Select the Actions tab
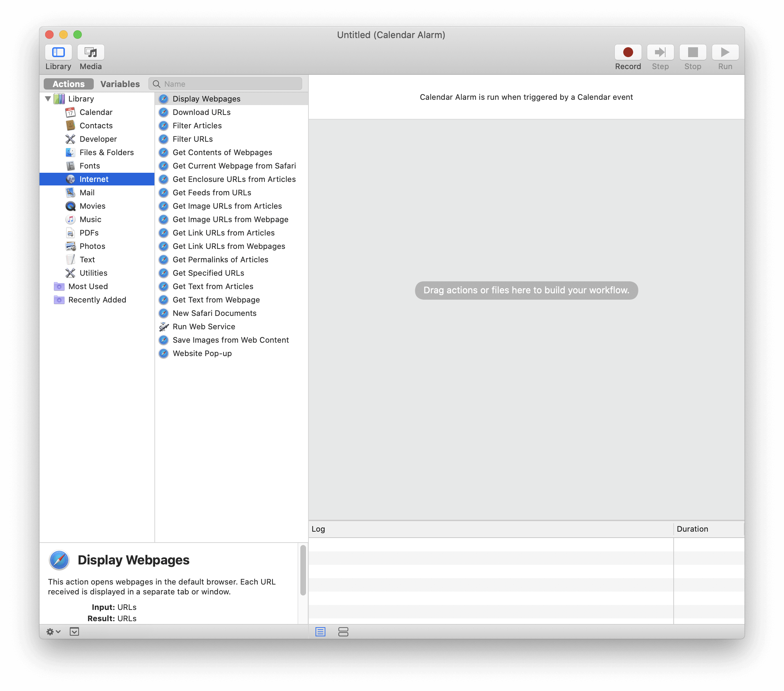The width and height of the screenshot is (784, 691). click(69, 84)
